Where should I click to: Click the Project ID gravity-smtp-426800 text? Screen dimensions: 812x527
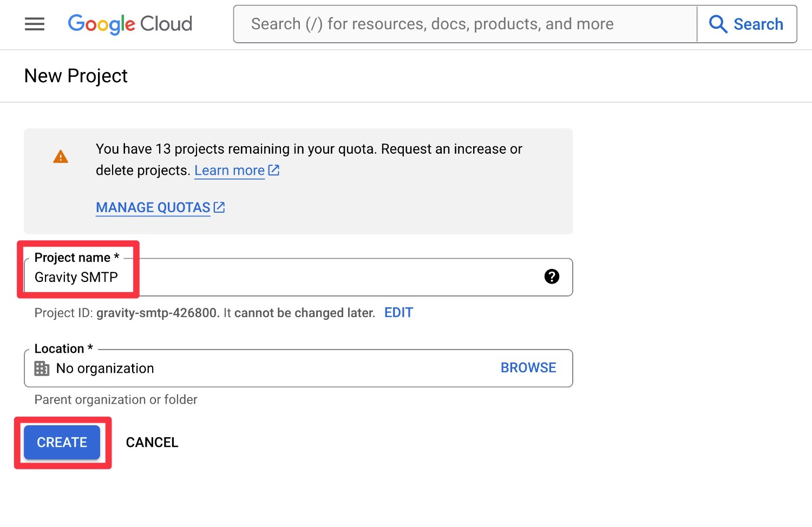click(157, 313)
